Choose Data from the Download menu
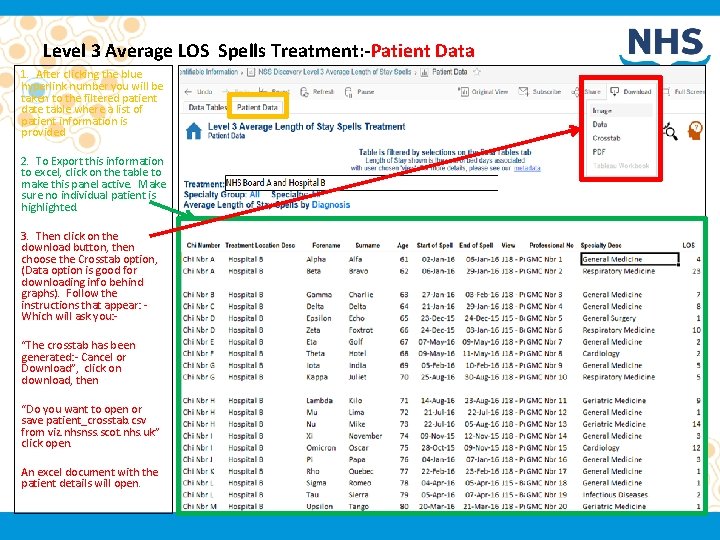The width and height of the screenshot is (720, 540). tap(600, 124)
